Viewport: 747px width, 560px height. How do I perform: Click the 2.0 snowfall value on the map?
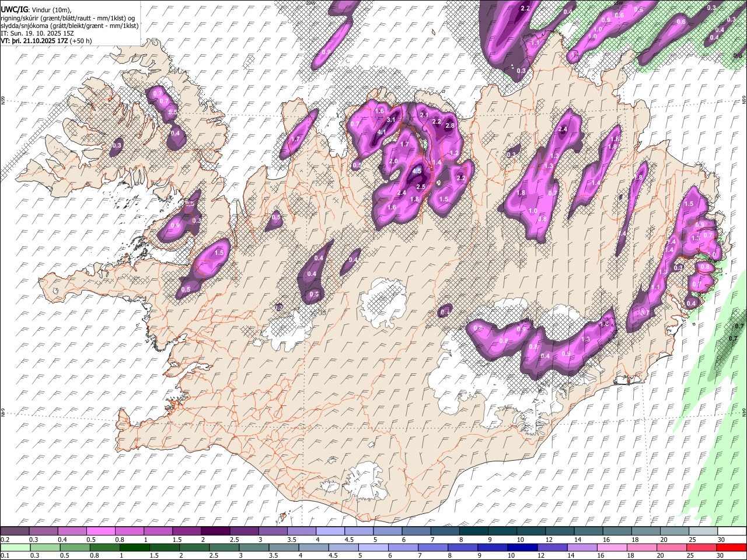pos(393,162)
